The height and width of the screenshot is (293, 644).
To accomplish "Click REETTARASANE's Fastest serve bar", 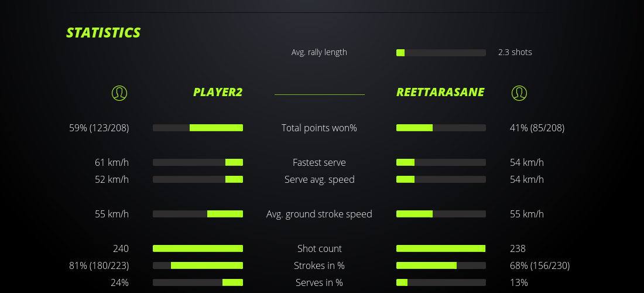I will coord(441,162).
